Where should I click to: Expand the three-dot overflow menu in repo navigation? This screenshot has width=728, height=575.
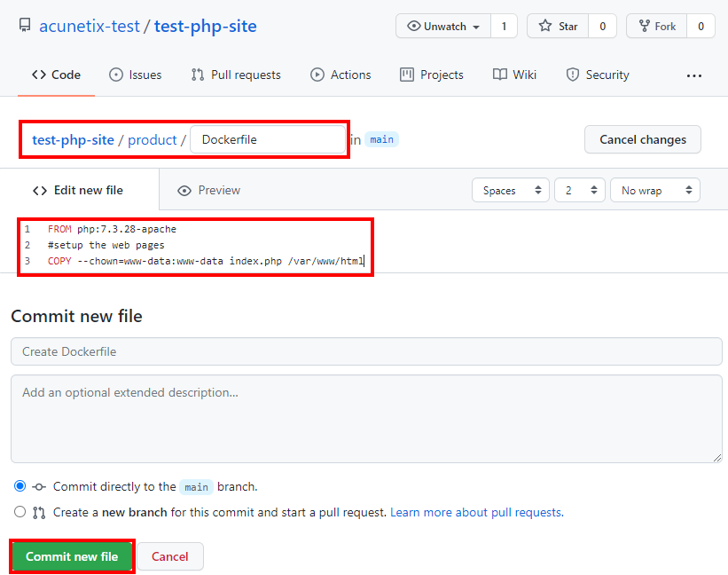(694, 75)
